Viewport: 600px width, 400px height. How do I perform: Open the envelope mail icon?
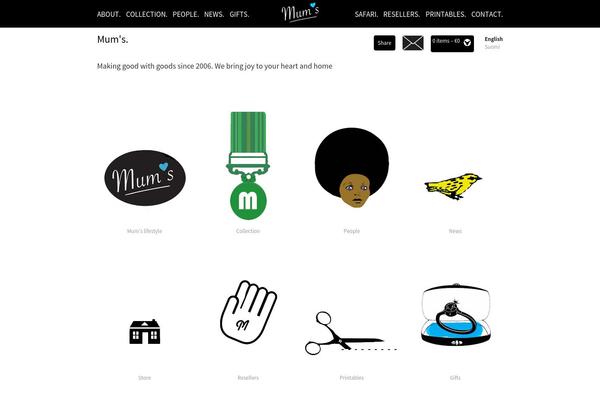413,43
